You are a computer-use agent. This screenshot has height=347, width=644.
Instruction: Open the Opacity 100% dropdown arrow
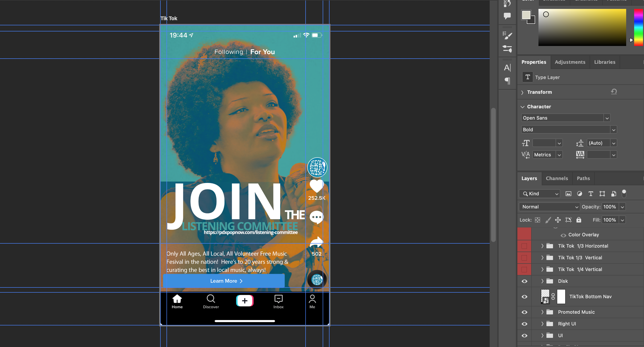click(622, 207)
